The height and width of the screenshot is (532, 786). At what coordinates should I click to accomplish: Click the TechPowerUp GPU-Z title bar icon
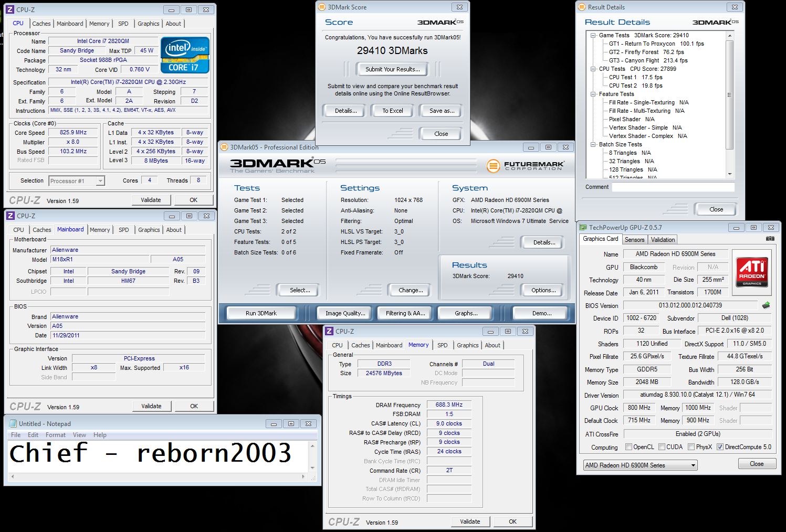click(583, 228)
